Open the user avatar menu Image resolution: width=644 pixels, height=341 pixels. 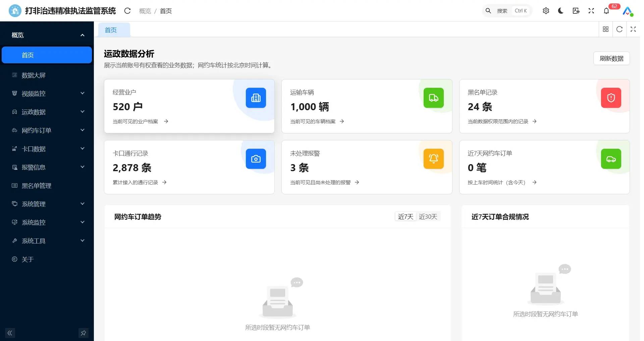(628, 11)
